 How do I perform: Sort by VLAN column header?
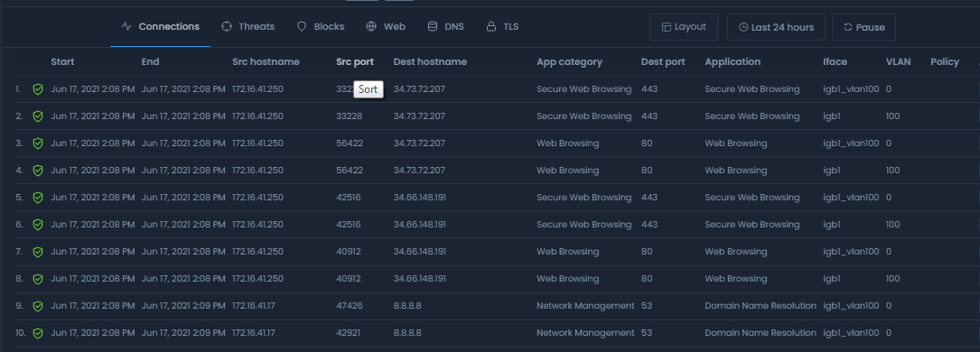898,61
